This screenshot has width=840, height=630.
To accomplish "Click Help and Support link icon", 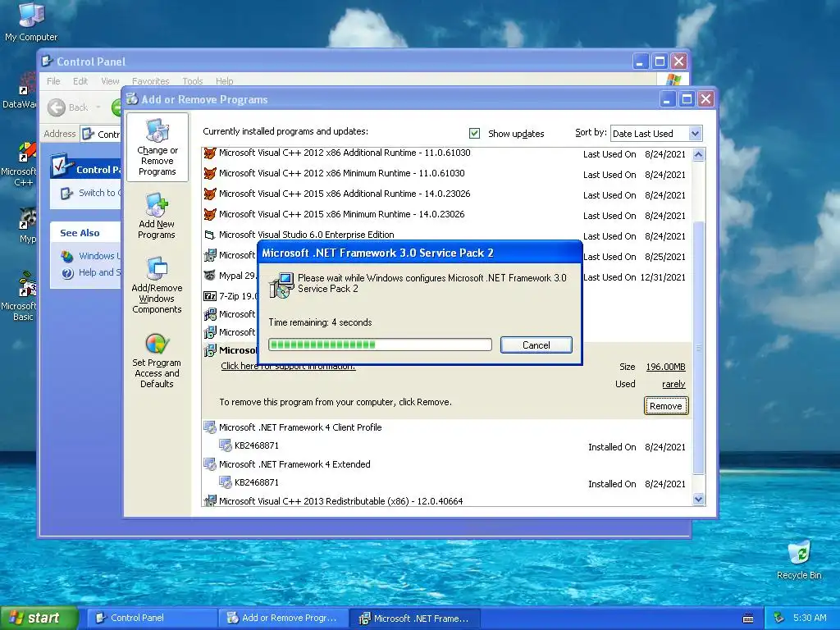I will (x=67, y=273).
